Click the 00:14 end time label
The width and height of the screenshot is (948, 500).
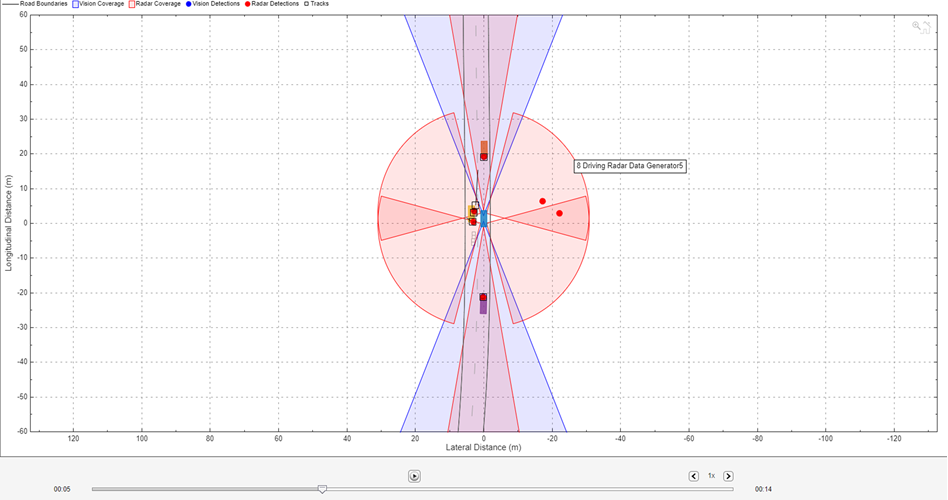point(762,489)
